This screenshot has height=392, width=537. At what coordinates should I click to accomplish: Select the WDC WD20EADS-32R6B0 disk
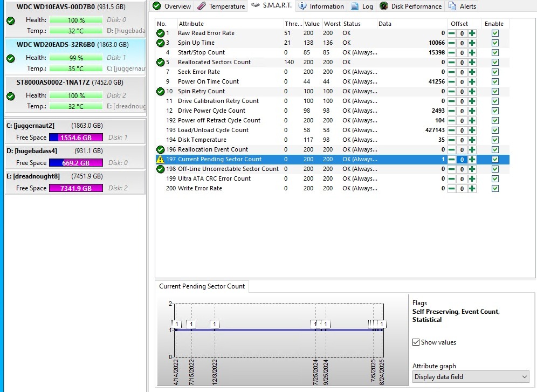75,57
